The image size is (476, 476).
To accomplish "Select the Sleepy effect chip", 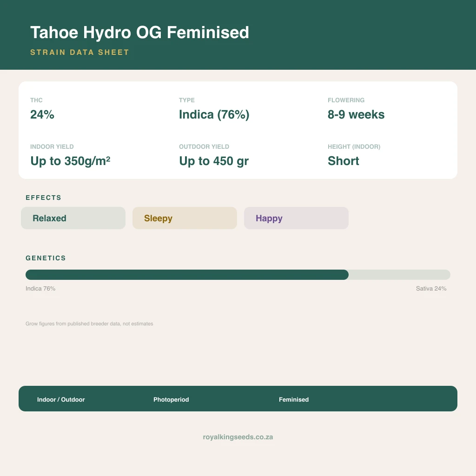I will point(185,218).
